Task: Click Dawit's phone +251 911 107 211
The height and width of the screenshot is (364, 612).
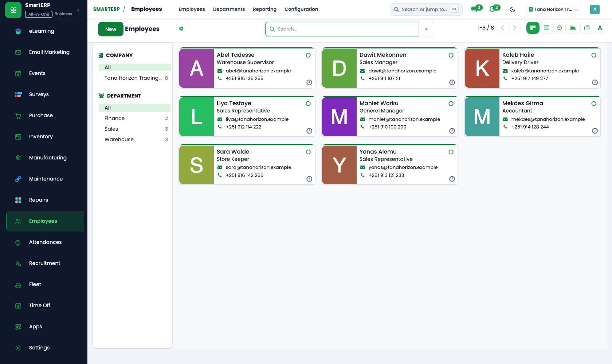Action: [385, 79]
